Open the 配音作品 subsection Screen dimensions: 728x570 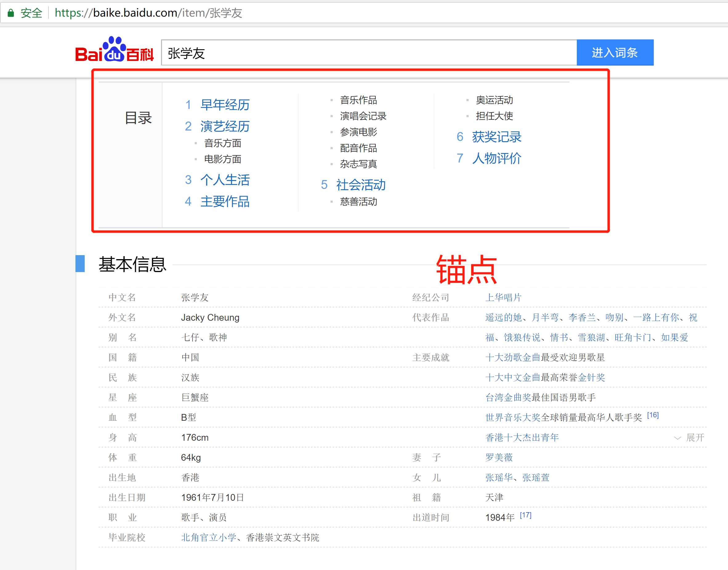coord(358,148)
